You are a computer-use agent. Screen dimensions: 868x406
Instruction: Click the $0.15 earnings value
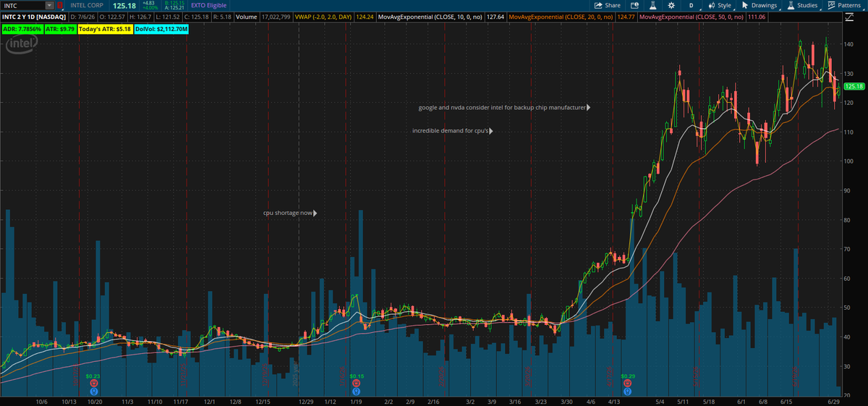[357, 376]
